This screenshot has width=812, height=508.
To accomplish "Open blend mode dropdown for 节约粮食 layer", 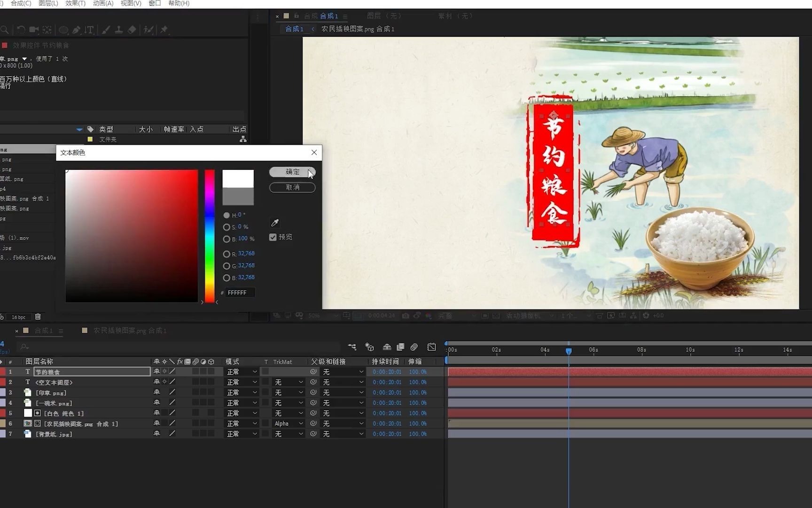I will click(242, 372).
